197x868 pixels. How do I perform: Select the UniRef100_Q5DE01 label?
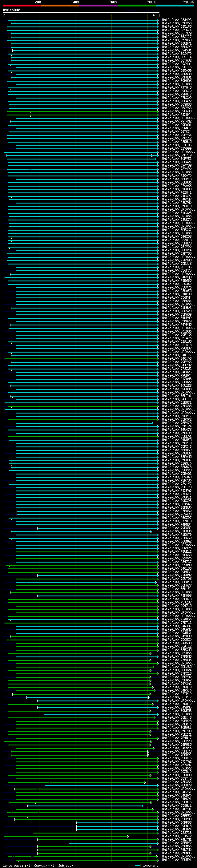177,436
